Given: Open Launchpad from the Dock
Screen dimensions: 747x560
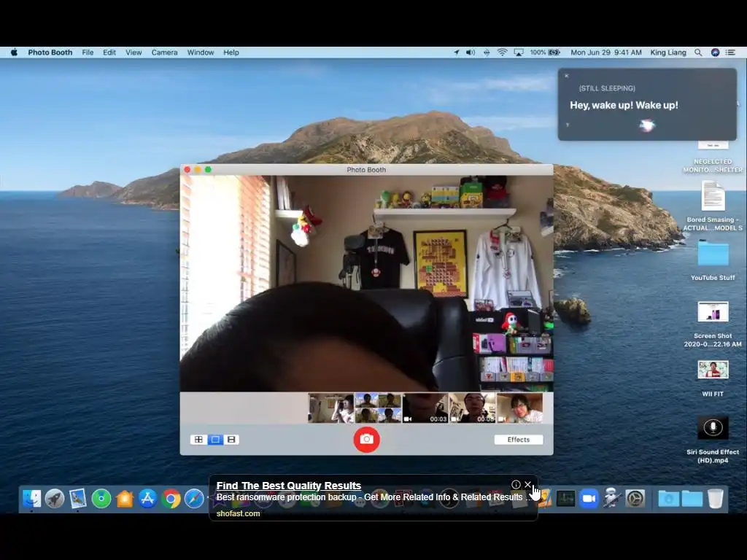Looking at the screenshot, I should pos(55,499).
